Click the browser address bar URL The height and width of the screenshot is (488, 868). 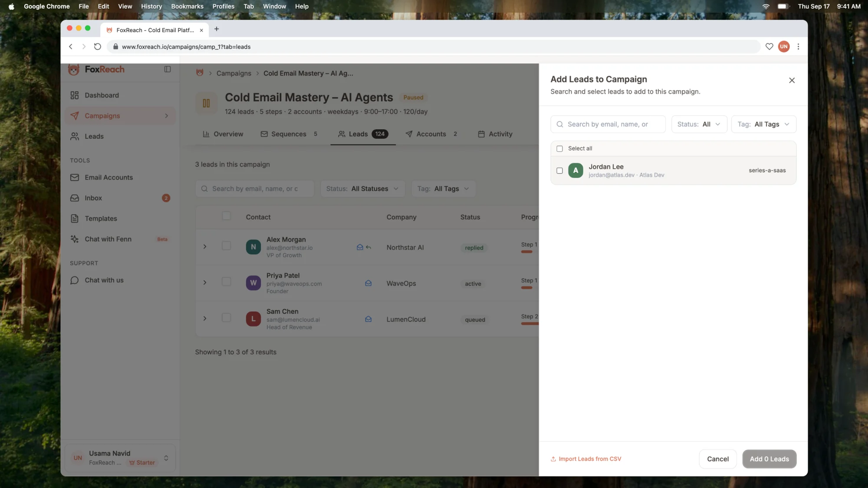[x=186, y=47]
